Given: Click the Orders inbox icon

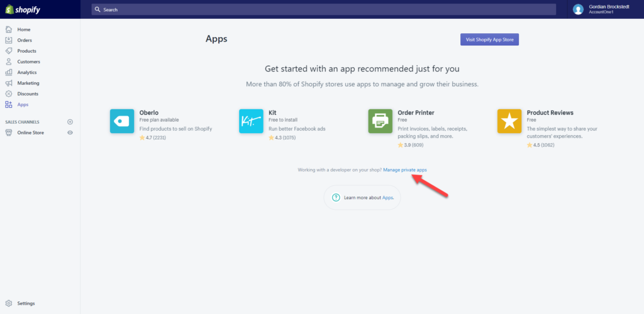Looking at the screenshot, I should [9, 40].
